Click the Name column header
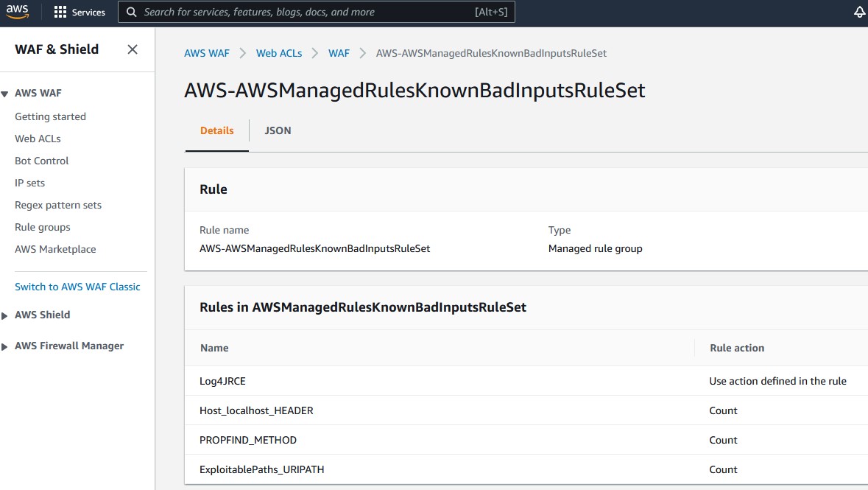 214,348
